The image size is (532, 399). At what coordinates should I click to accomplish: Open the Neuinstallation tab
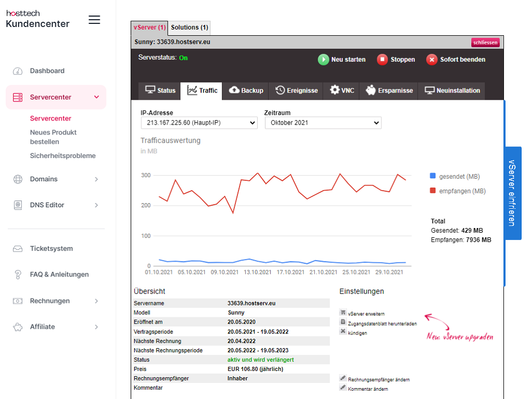[452, 90]
